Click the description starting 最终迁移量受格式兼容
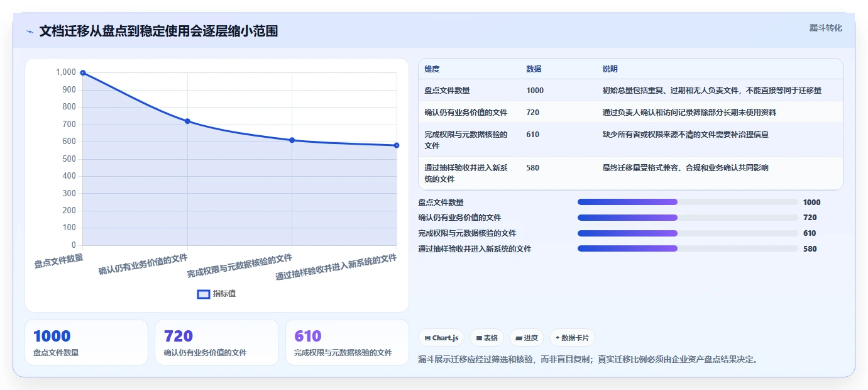This screenshot has height=390, width=868. tap(685, 168)
